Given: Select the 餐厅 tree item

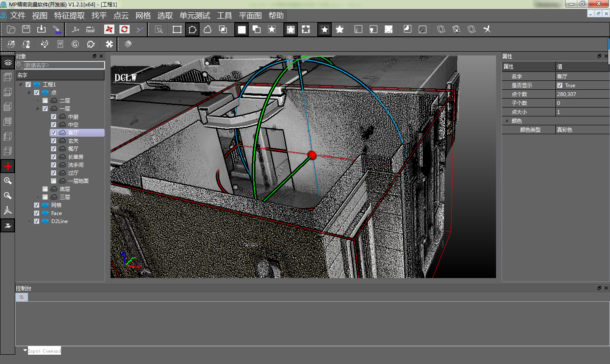Looking at the screenshot, I should [x=73, y=149].
